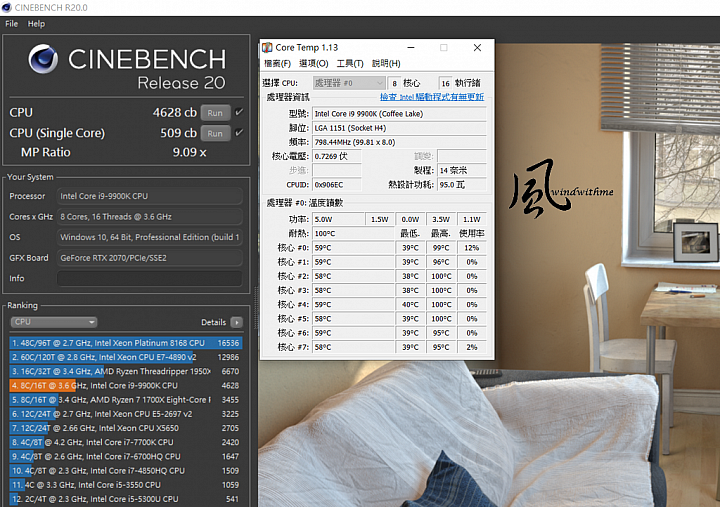
Task: Click the Info input field
Action: point(149,278)
